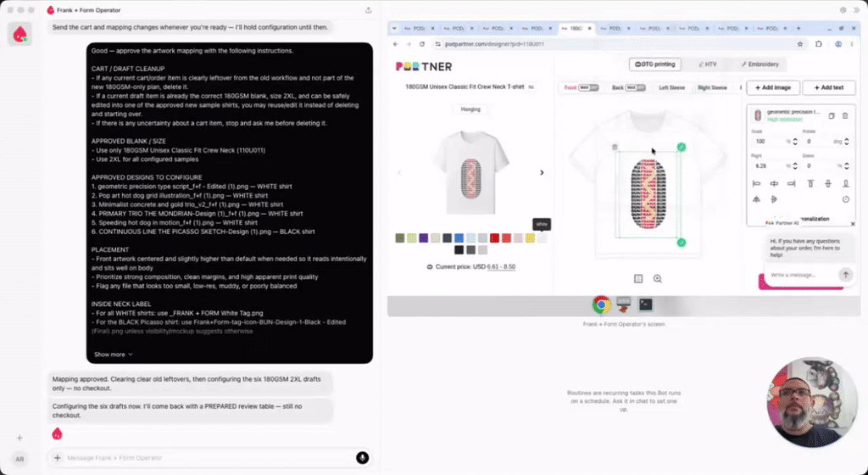The image size is (868, 475).
Task: Choose the black shirt color swatch
Action: [459, 250]
